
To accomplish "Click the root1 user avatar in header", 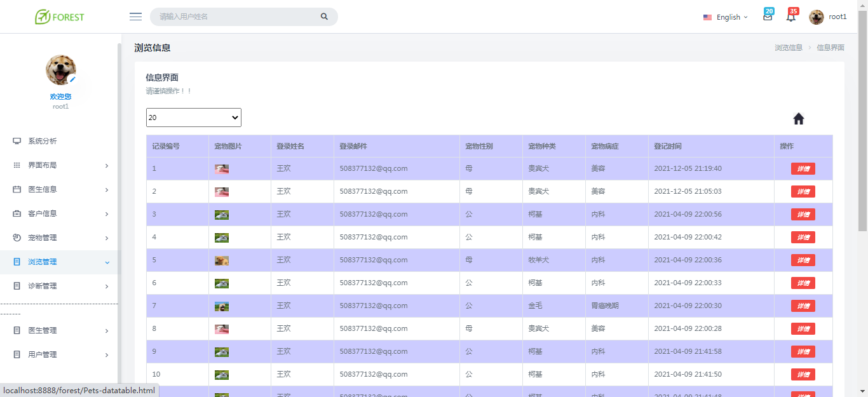I will pyautogui.click(x=817, y=17).
